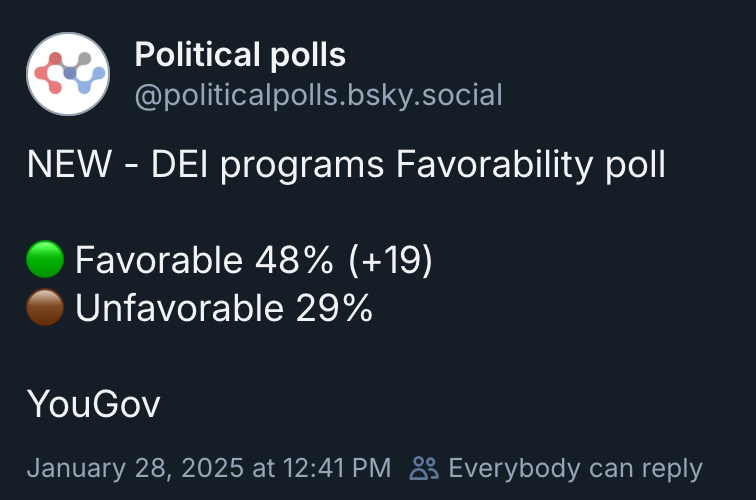Click the green circle emoji beside Favorable
Image resolution: width=756 pixels, height=500 pixels.
(x=45, y=259)
